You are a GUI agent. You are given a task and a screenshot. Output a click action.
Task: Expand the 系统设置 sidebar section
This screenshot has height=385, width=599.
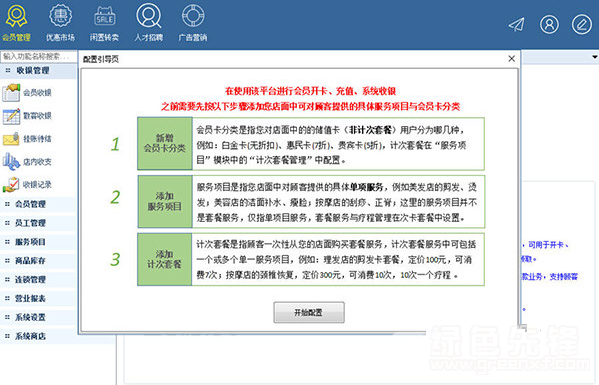coord(38,317)
